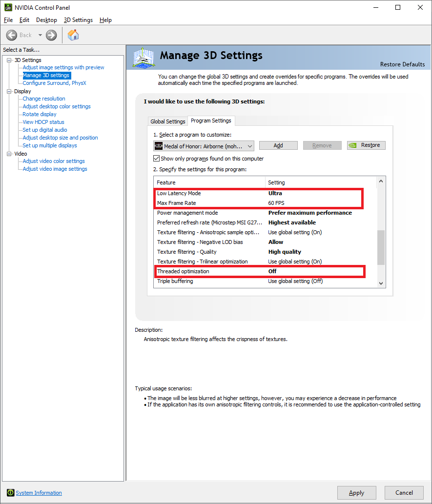The height and width of the screenshot is (504, 432).
Task: Open Configure Surround, PhysX
Action: pos(54,83)
